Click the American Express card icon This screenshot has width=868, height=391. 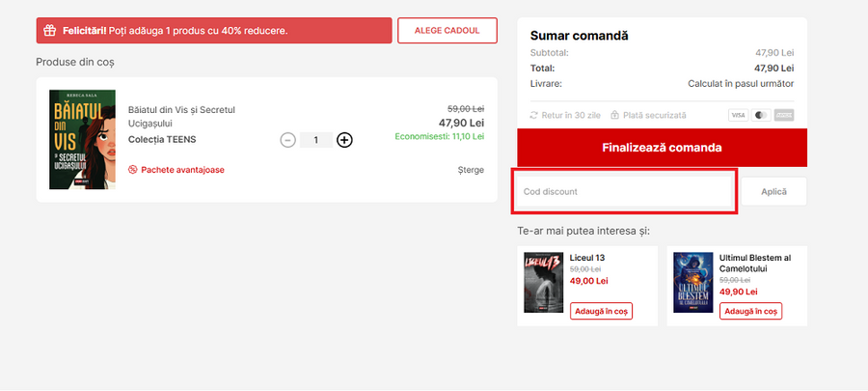[x=784, y=115]
